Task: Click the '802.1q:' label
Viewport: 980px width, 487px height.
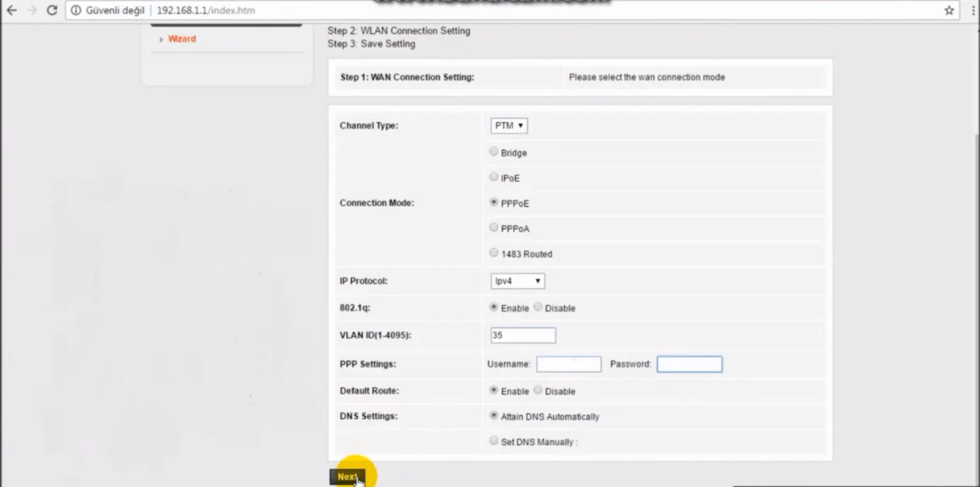Action: (353, 308)
